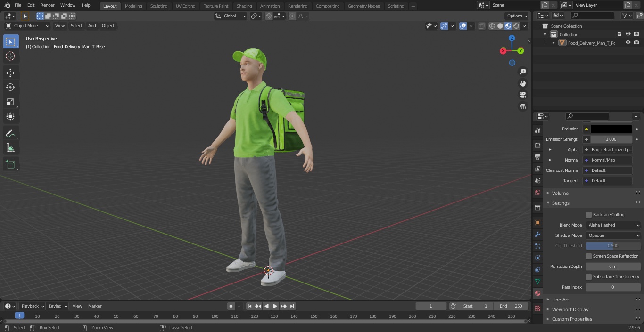Image resolution: width=644 pixels, height=332 pixels.
Task: Pick the Measure tool
Action: 10,148
